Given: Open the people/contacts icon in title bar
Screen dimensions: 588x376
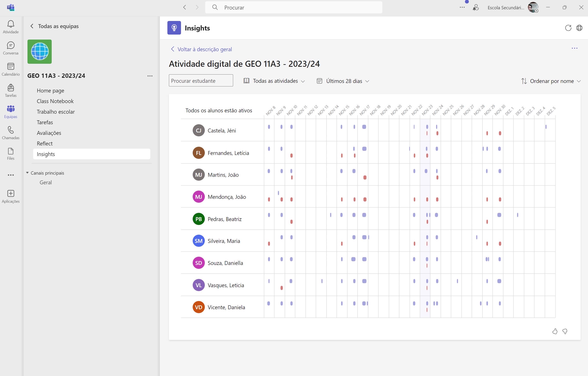Looking at the screenshot, I should (x=475, y=8).
